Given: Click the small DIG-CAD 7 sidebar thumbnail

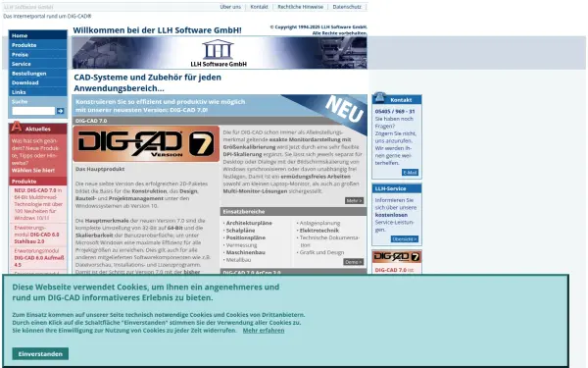Looking at the screenshot, I should [397, 257].
